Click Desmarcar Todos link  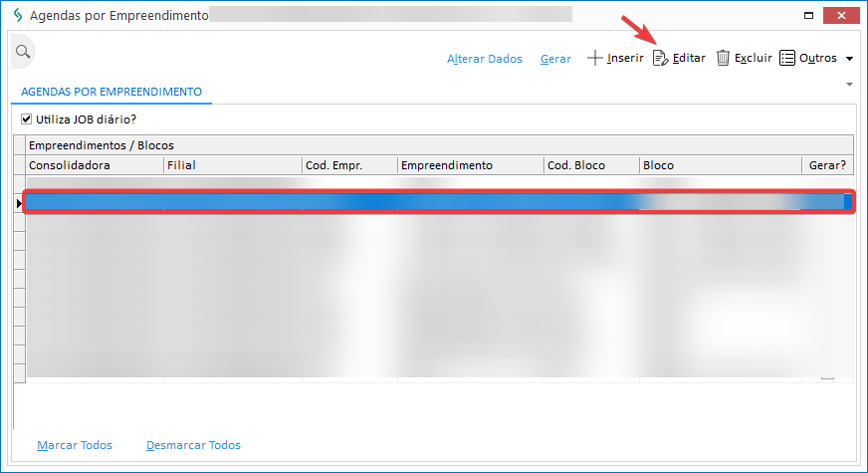[x=193, y=445]
